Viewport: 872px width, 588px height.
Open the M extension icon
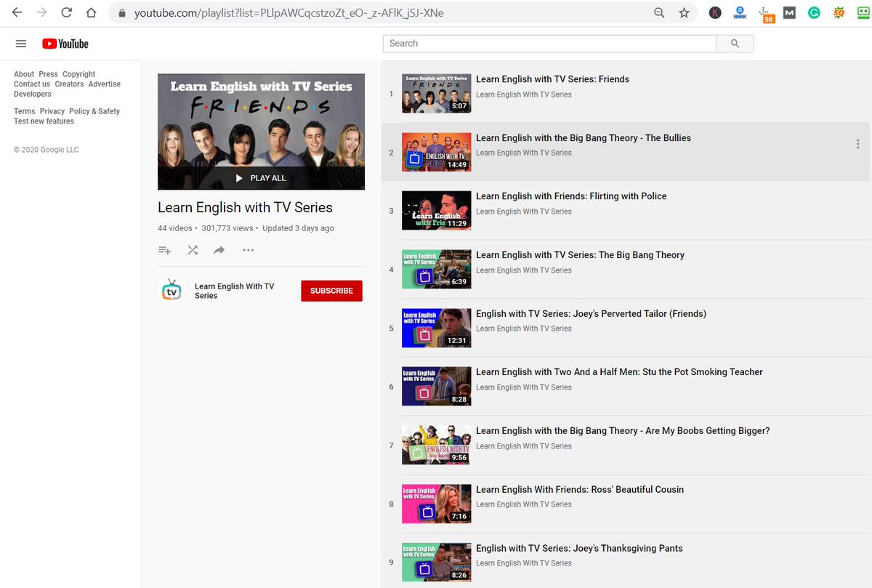click(789, 12)
